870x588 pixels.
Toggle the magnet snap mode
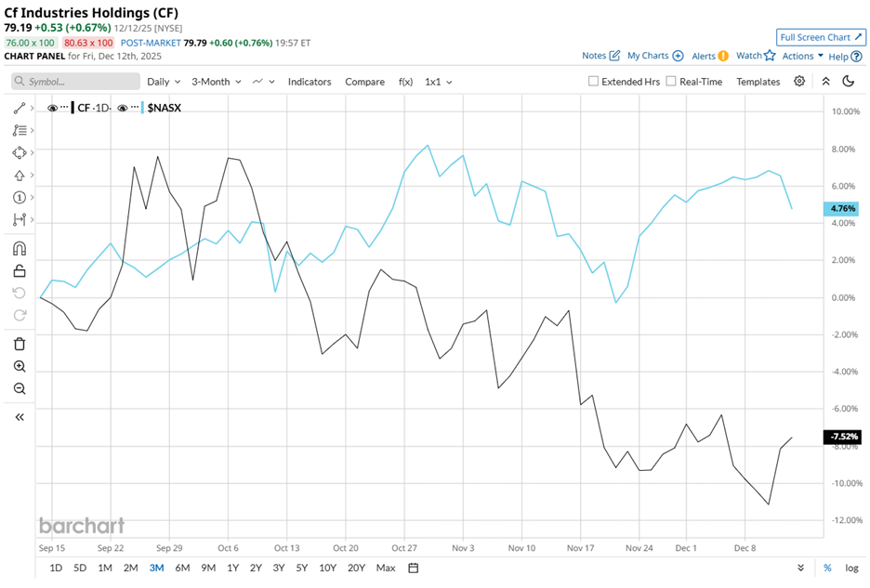point(20,249)
